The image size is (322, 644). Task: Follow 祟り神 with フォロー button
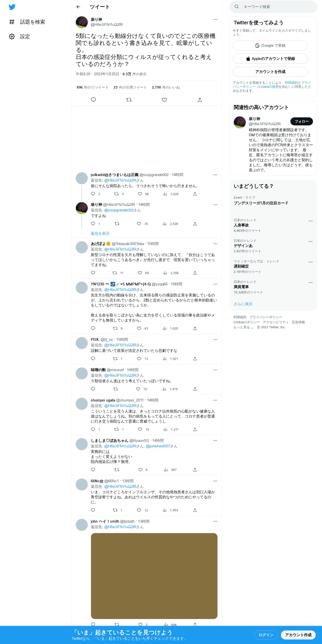(x=301, y=121)
